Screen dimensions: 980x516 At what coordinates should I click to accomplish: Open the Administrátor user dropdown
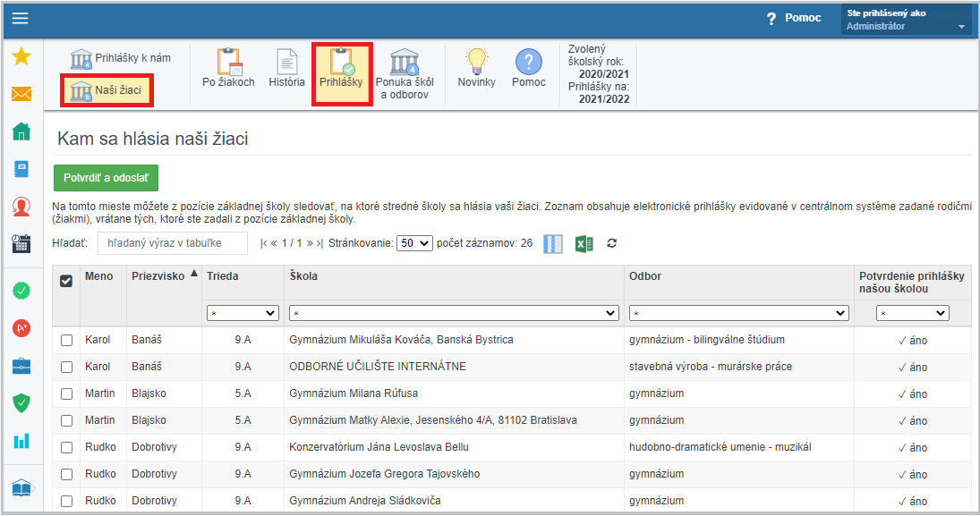(x=906, y=20)
